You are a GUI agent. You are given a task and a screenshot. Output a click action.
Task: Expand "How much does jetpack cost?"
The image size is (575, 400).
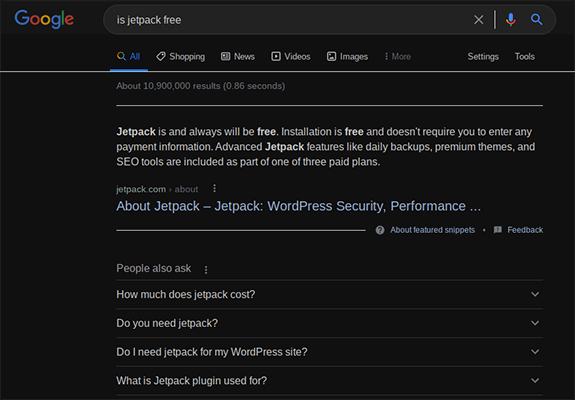[x=329, y=294]
